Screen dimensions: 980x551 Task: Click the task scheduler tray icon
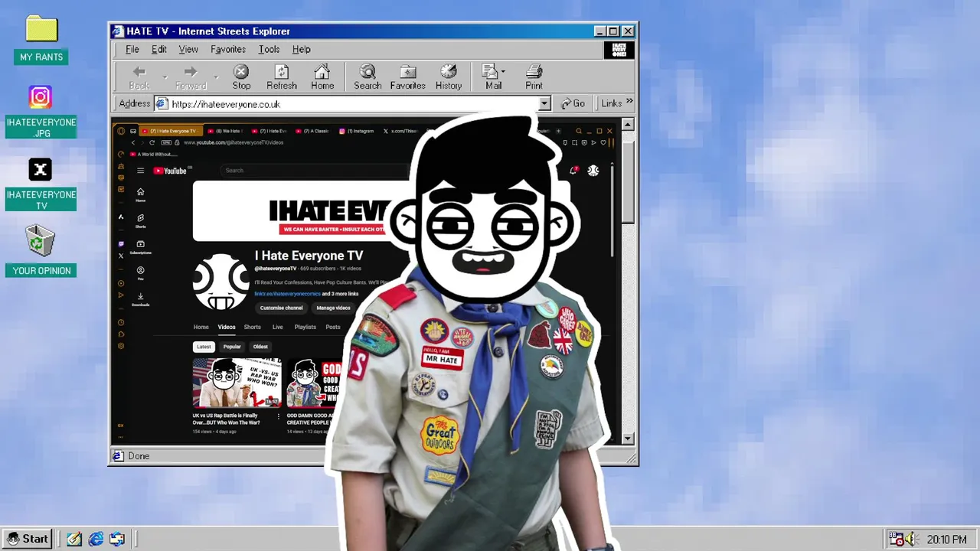(x=897, y=539)
